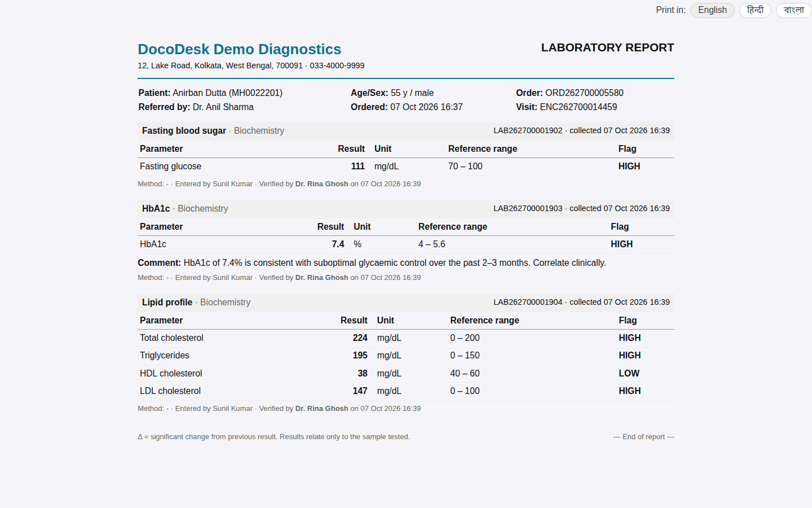The image size is (812, 508).
Task: Click the Total cholesterol parameter row
Action: point(406,338)
